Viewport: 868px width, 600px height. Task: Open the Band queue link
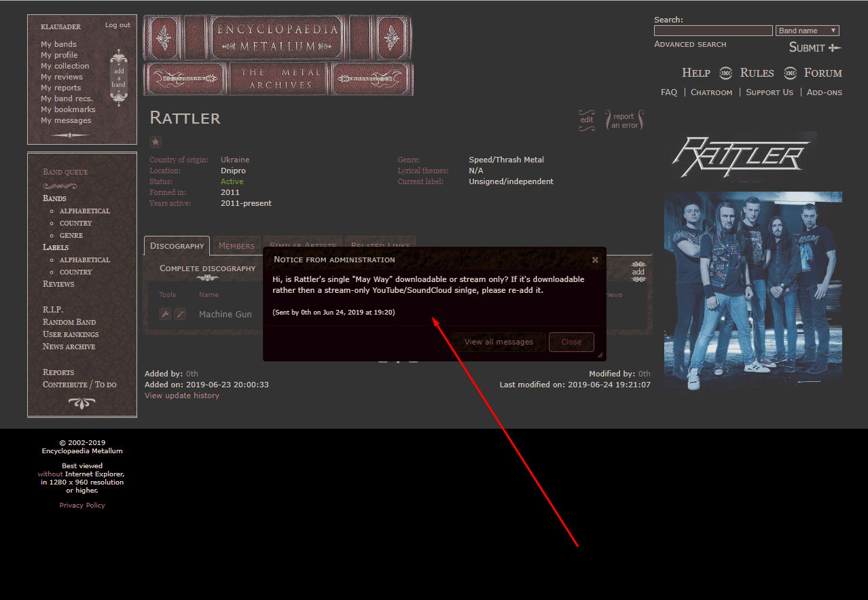tap(65, 172)
